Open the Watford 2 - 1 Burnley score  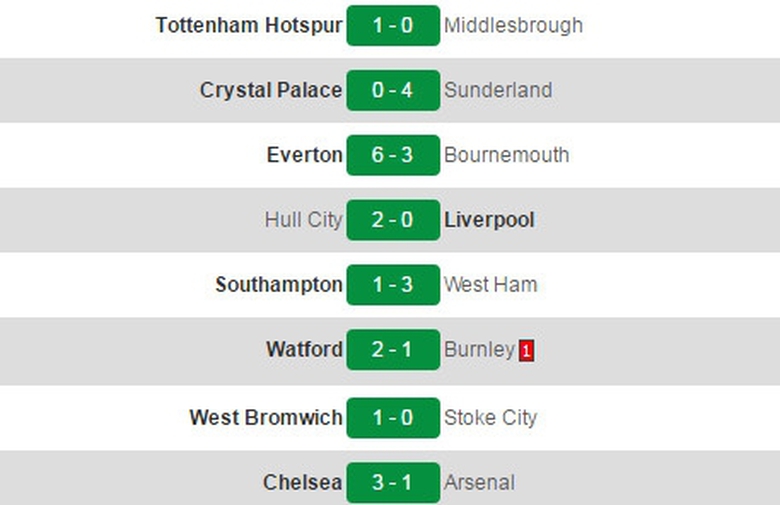(x=393, y=350)
